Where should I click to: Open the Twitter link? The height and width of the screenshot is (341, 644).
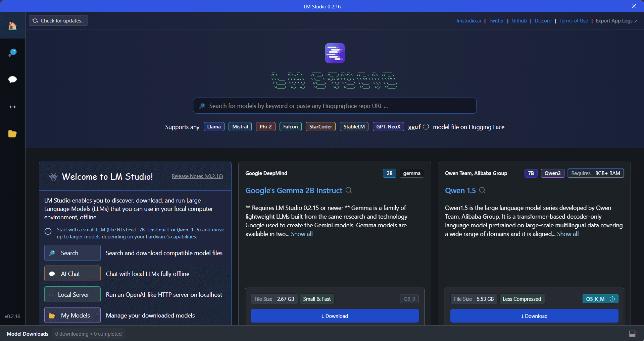coord(496,21)
